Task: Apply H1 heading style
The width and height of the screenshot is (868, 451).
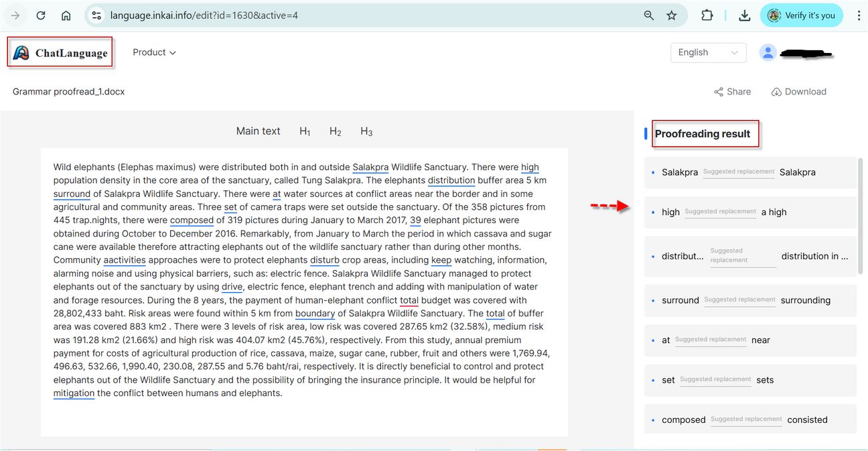Action: [305, 131]
